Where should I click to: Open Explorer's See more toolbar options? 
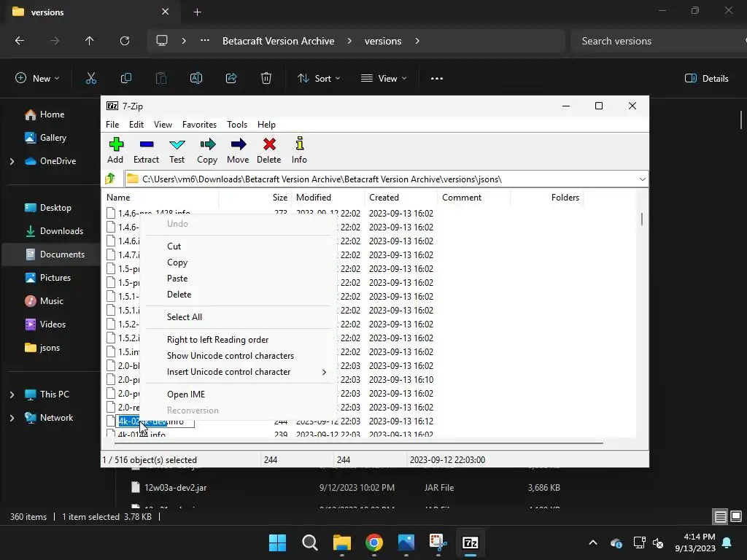coord(437,79)
